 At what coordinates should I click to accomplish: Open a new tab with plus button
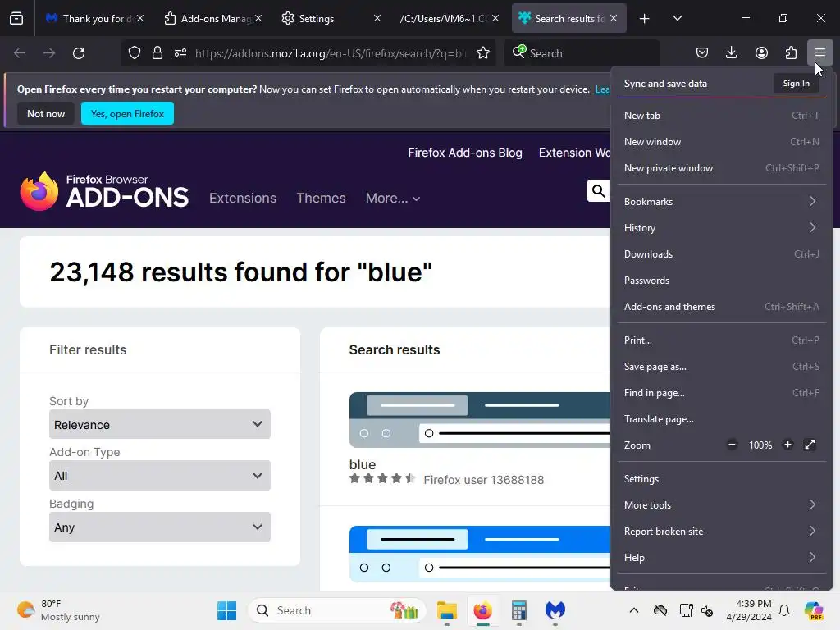click(645, 19)
